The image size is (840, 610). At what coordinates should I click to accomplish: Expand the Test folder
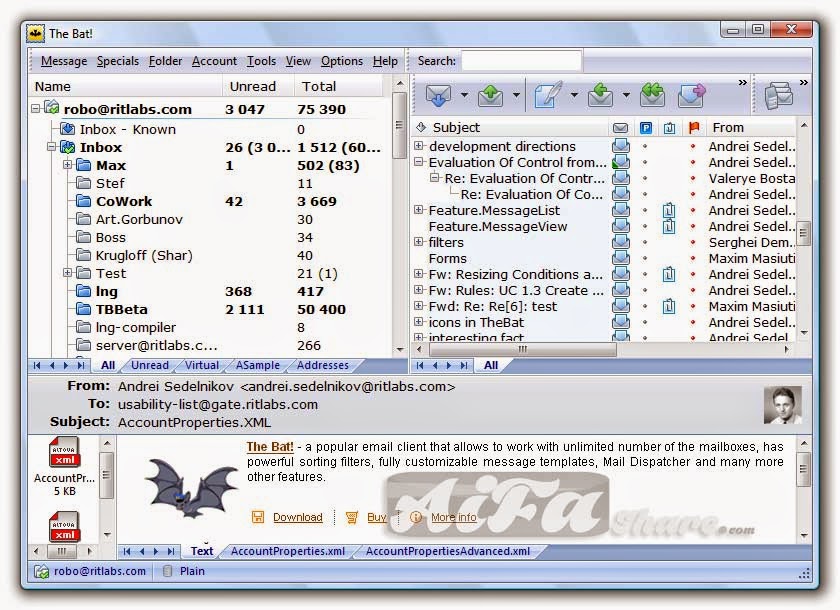point(68,273)
